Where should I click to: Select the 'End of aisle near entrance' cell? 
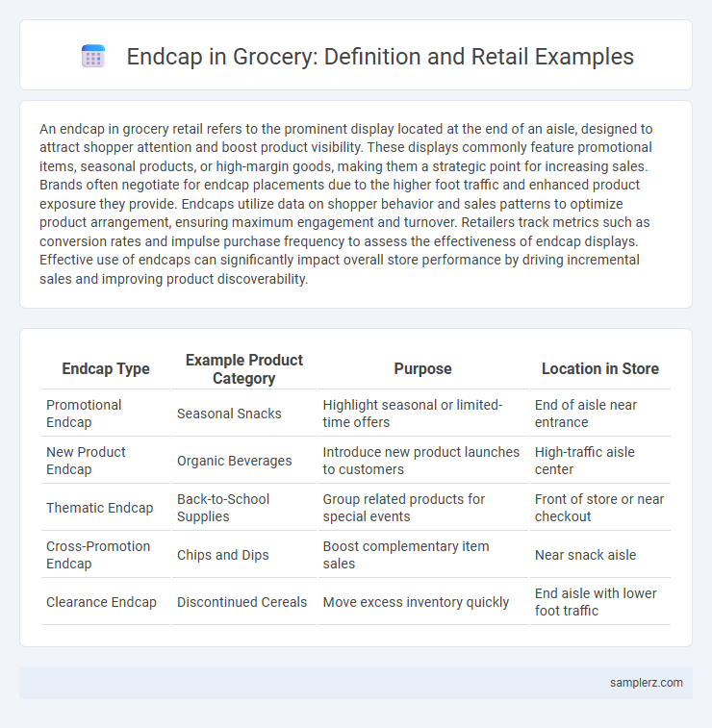(x=600, y=414)
